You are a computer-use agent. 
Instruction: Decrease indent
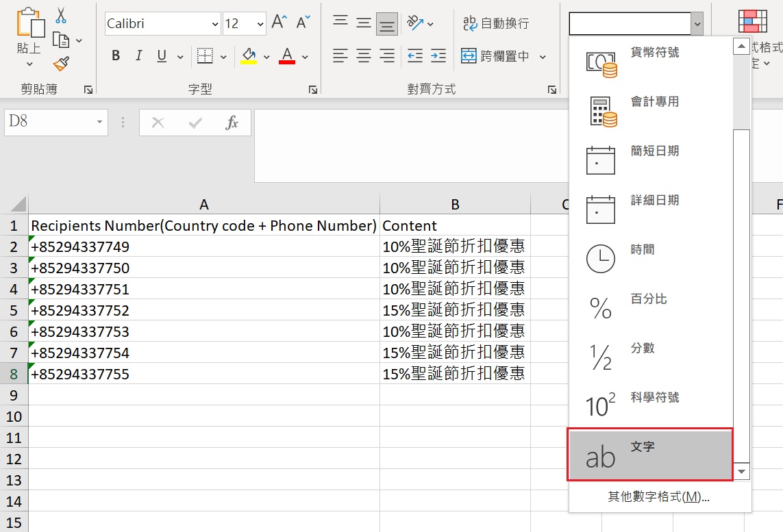tap(415, 56)
